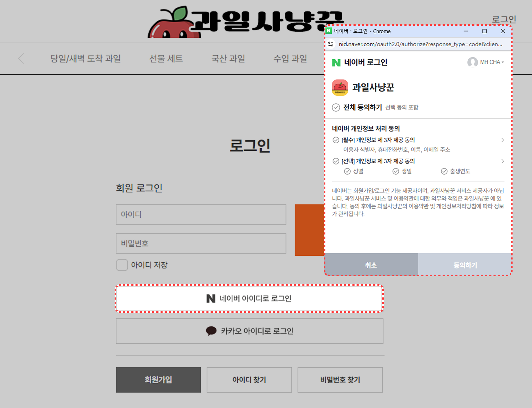Viewport: 532px width, 408px height.
Task: Click 네이버 개인정보 처리 동의 heading
Action: (366, 129)
